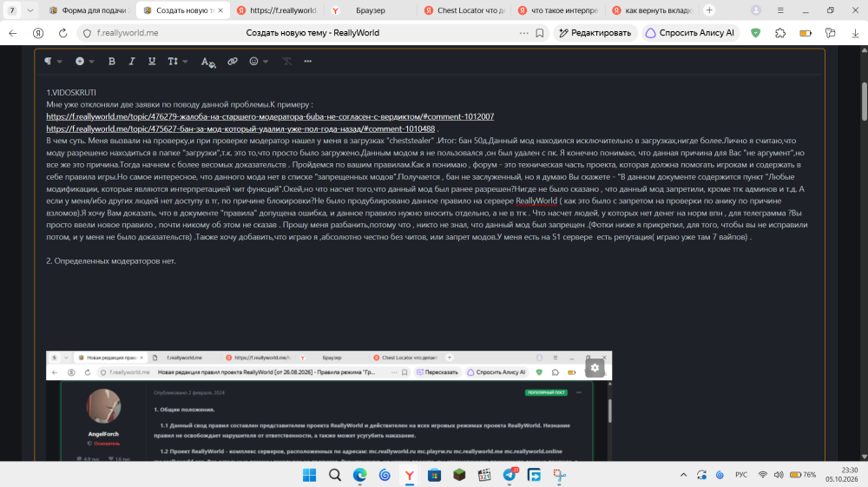Toggle underline text formatting

pyautogui.click(x=152, y=62)
